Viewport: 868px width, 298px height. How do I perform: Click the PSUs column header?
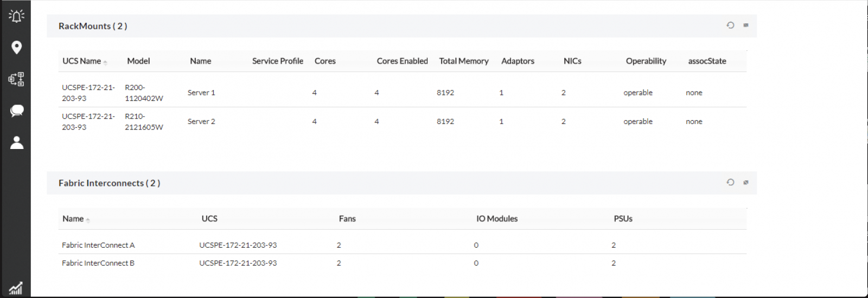[x=623, y=219]
